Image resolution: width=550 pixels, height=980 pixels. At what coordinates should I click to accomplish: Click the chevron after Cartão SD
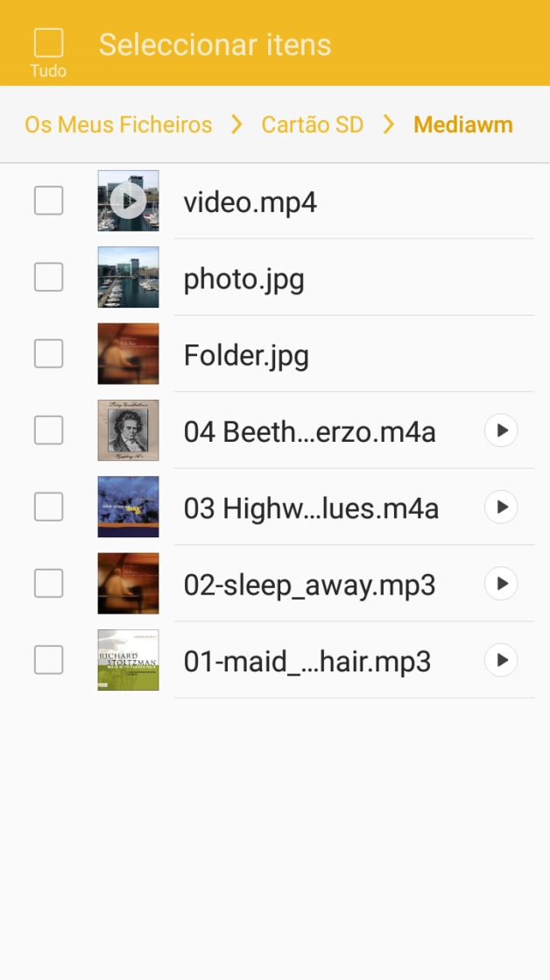[x=389, y=124]
